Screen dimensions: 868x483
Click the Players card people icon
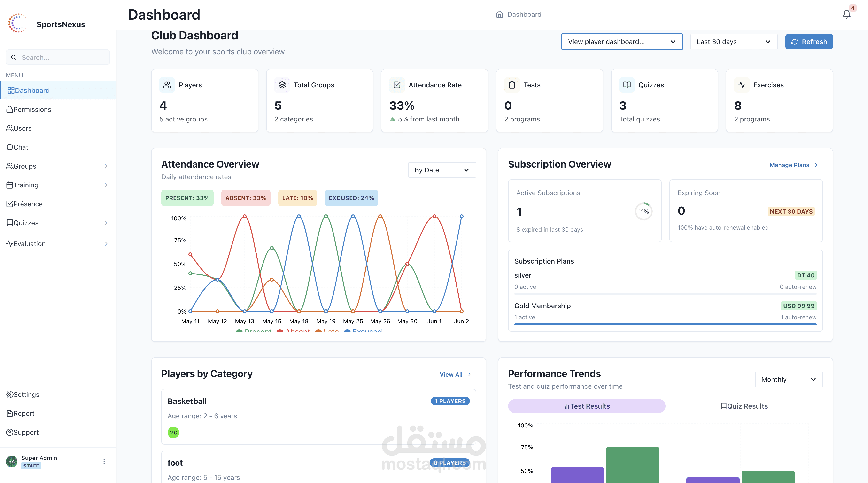coord(167,85)
